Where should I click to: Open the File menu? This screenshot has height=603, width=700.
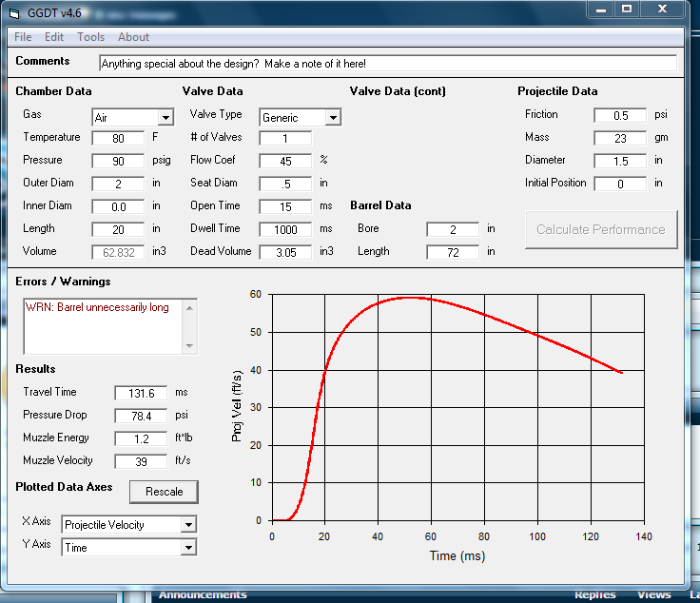[23, 37]
